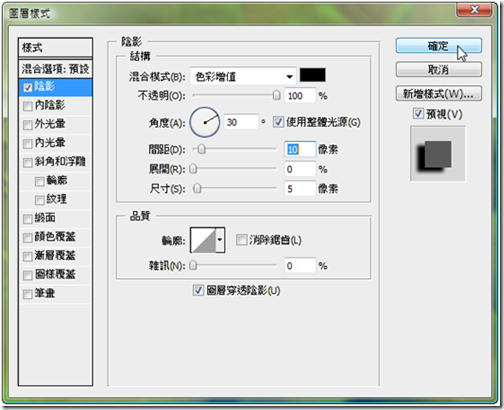This screenshot has width=504, height=410.
Task: Enable the 內光暈 checkbox
Action: click(x=28, y=144)
